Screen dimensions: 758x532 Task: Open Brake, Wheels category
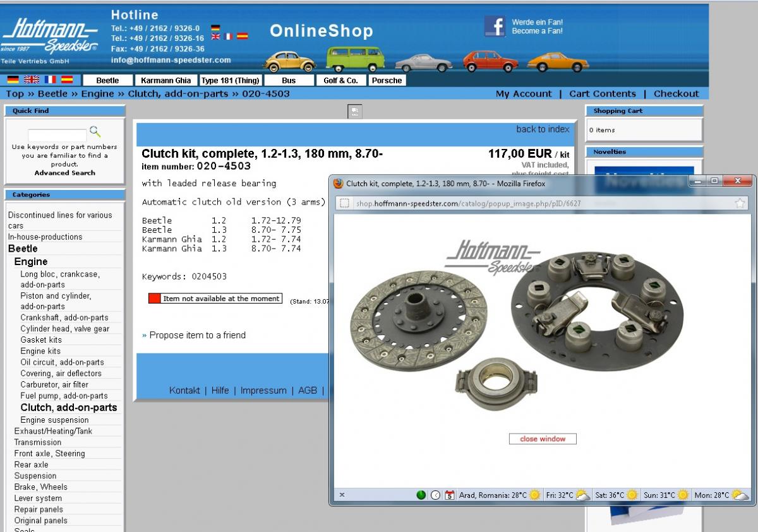pos(40,487)
